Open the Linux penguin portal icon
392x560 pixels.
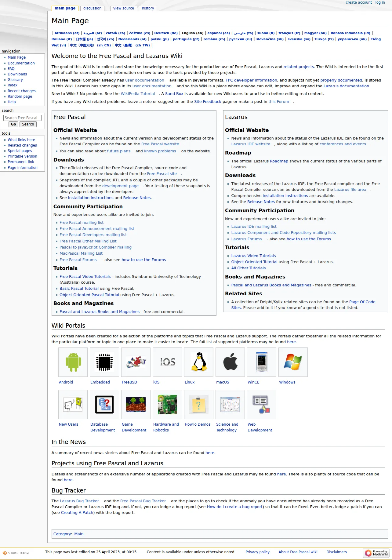[199, 362]
